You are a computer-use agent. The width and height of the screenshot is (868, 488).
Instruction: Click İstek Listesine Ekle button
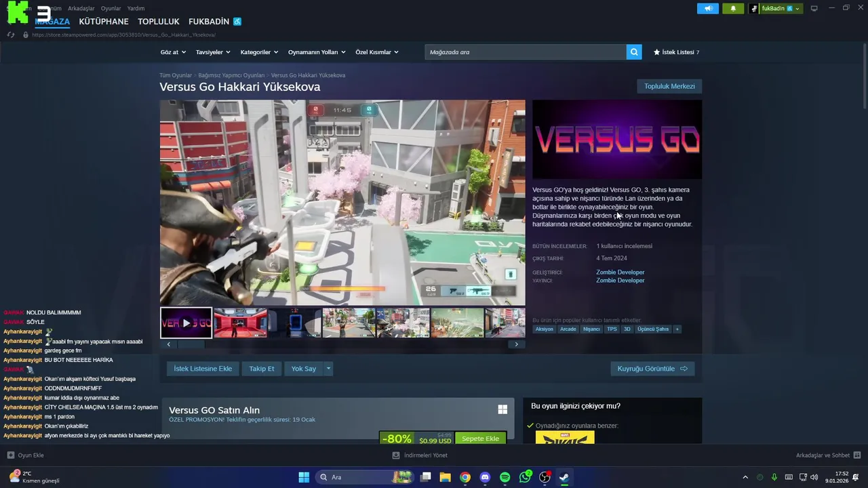click(203, 369)
